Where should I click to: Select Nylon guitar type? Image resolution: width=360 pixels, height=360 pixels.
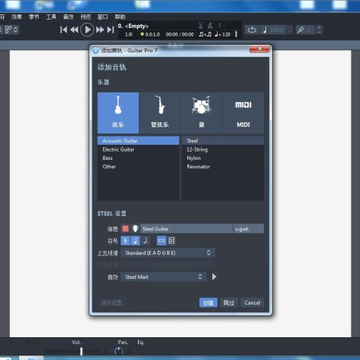pos(222,158)
